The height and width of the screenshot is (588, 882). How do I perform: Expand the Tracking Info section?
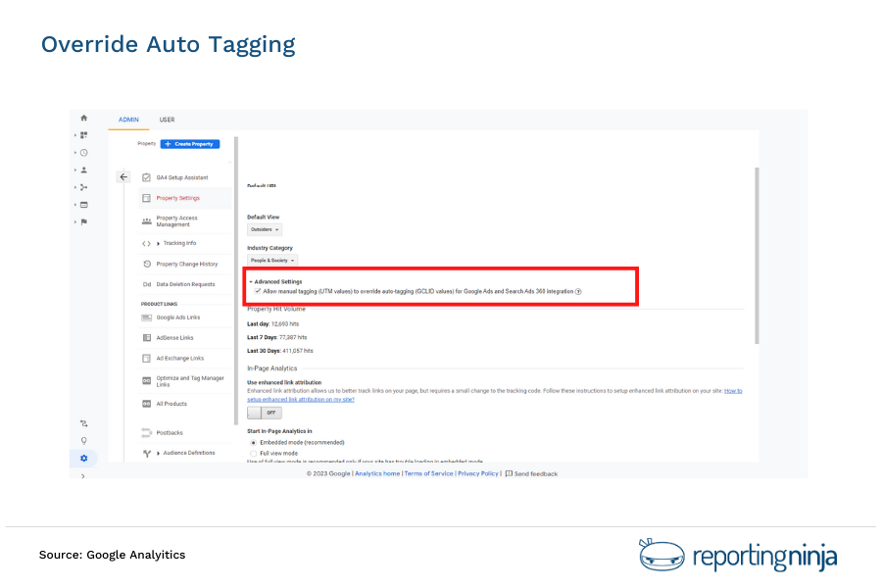pos(178,243)
